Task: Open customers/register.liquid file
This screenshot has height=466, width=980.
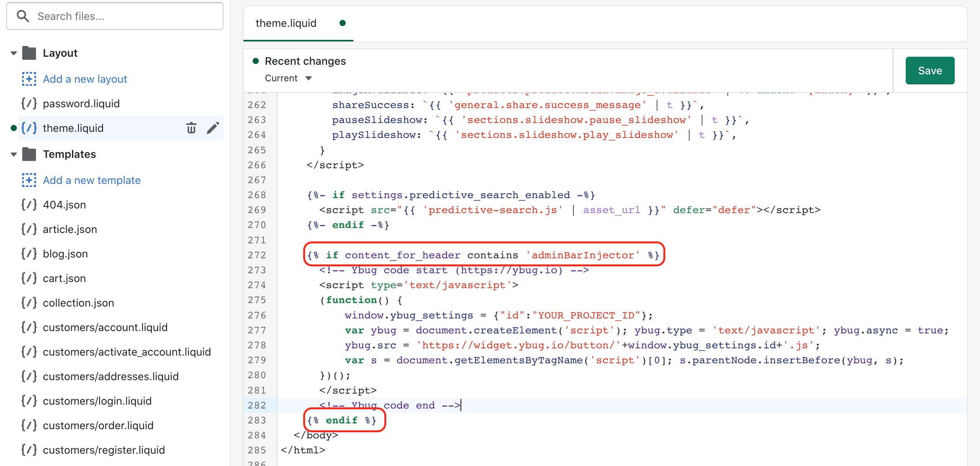Action: pos(104,450)
